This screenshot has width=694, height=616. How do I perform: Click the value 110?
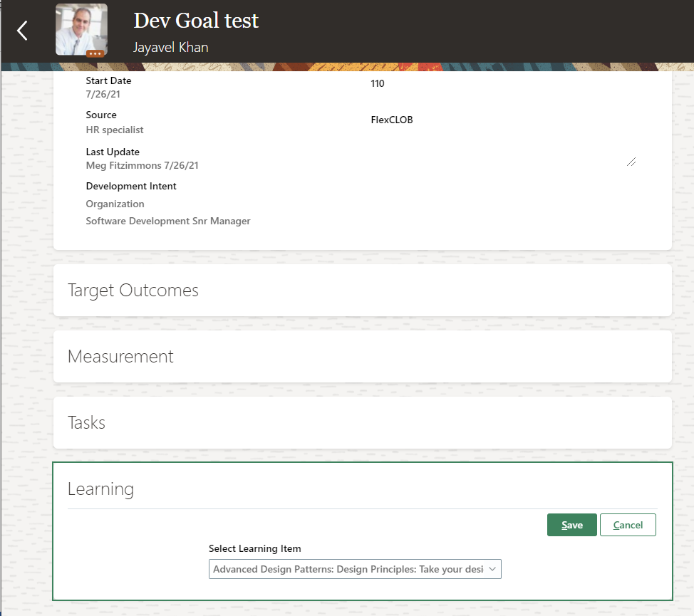tap(378, 83)
